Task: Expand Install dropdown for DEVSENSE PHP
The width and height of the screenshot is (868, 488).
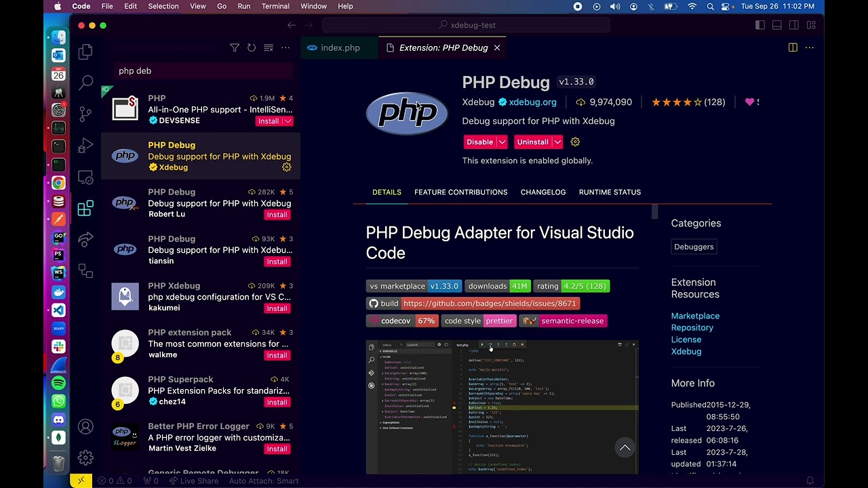Action: click(x=288, y=121)
